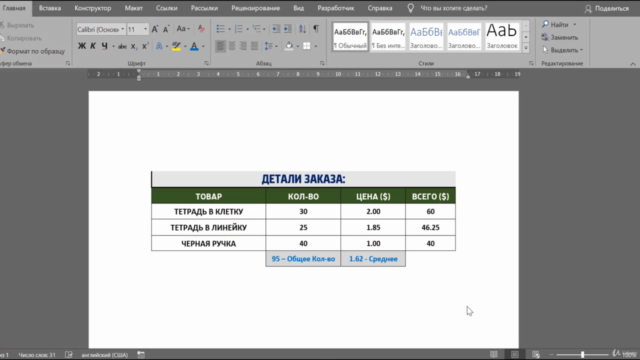Apply table borders

pos(307,46)
